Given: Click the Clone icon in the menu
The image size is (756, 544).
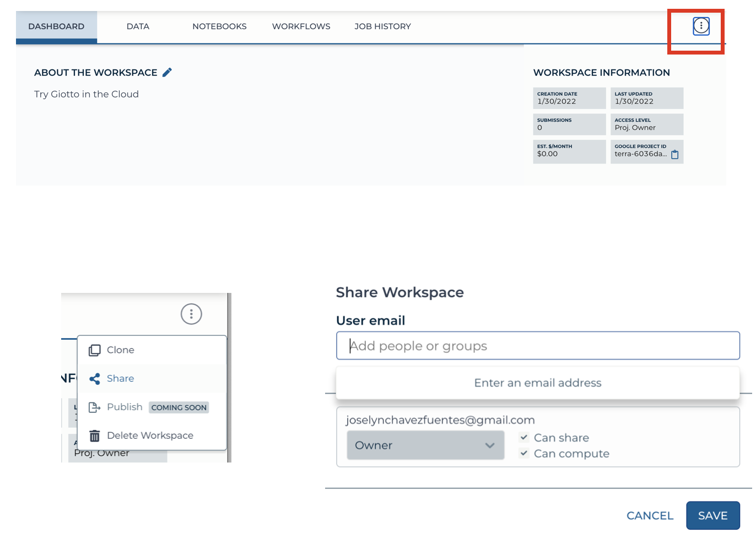Looking at the screenshot, I should tap(95, 350).
